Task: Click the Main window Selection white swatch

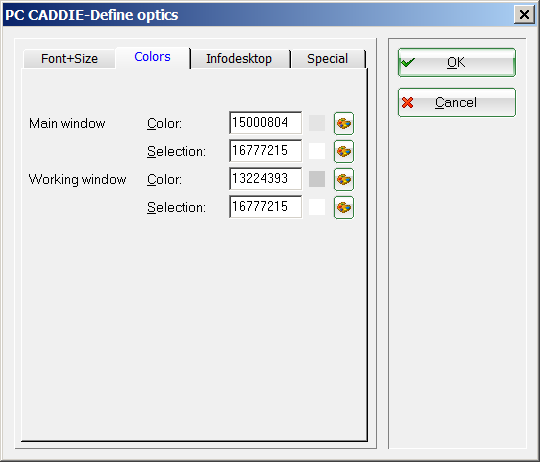Action: (317, 151)
